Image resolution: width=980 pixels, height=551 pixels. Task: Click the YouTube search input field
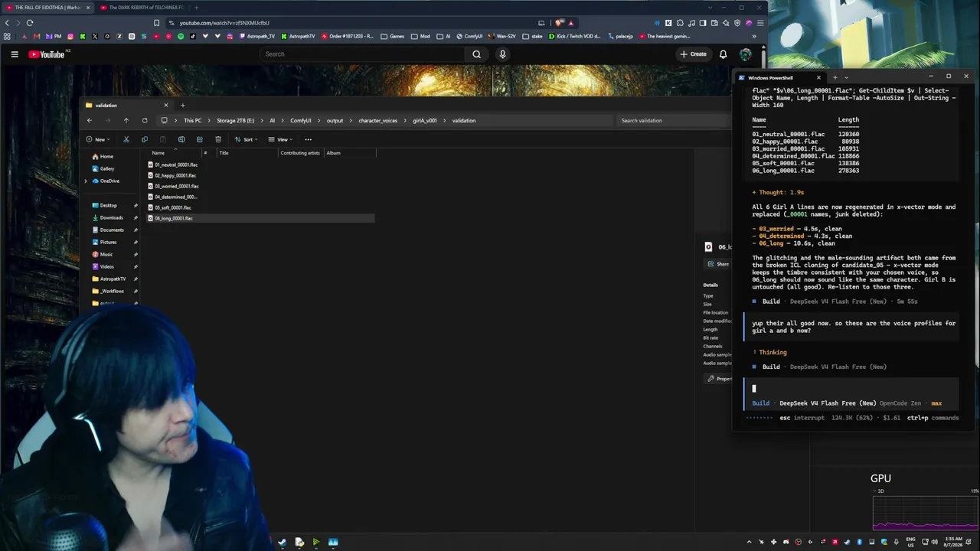(361, 54)
